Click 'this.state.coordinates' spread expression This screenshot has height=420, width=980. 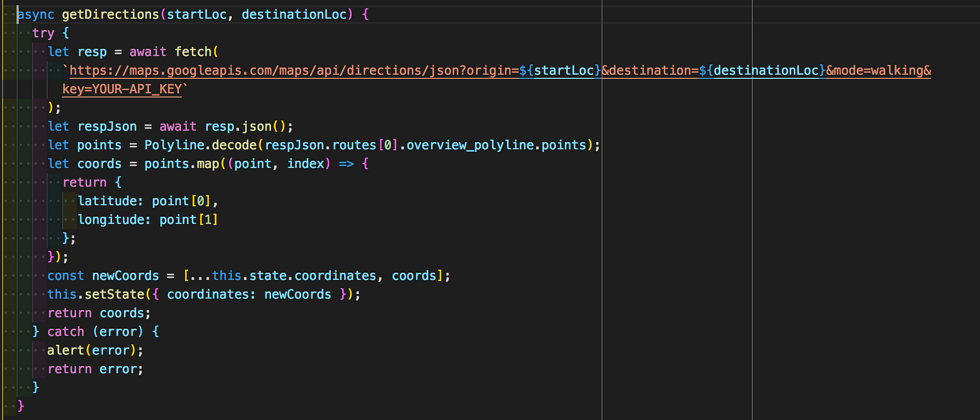(294, 276)
